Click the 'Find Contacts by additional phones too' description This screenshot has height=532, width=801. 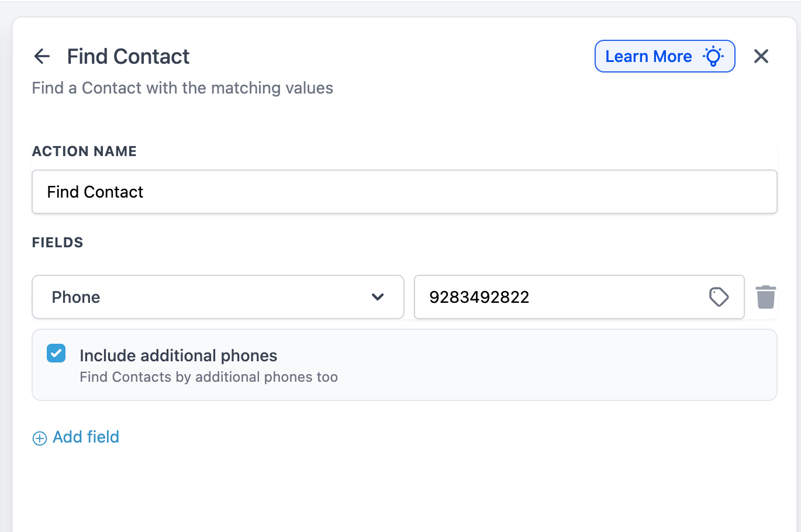point(209,377)
